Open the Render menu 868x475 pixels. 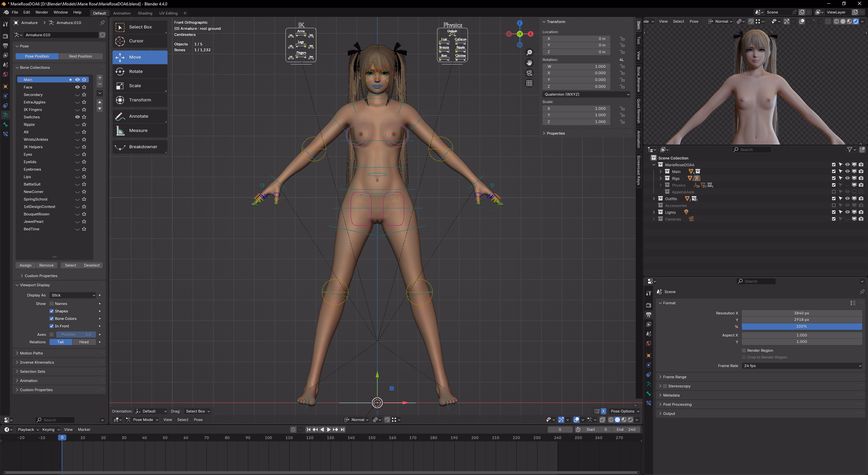tap(42, 12)
